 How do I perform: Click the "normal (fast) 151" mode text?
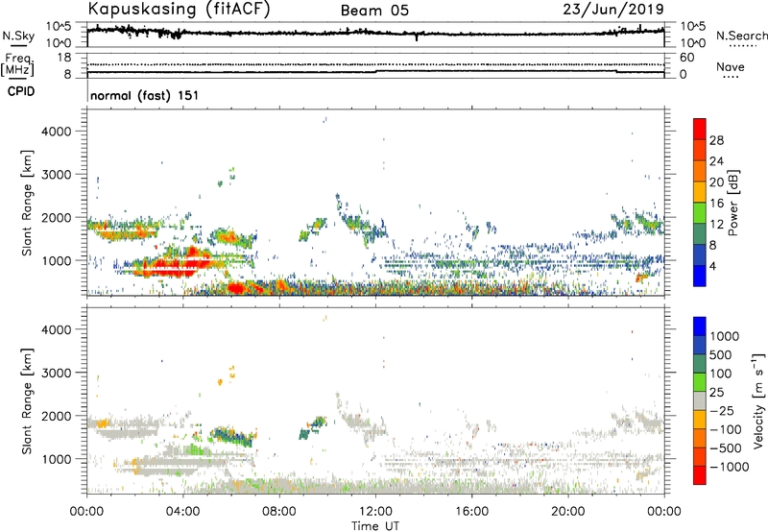pyautogui.click(x=145, y=95)
